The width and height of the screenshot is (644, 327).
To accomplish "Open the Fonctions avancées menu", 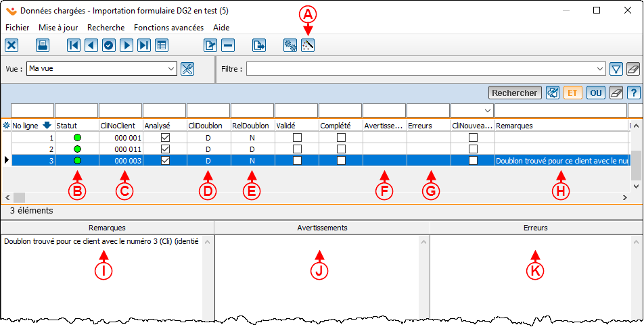I will click(168, 28).
